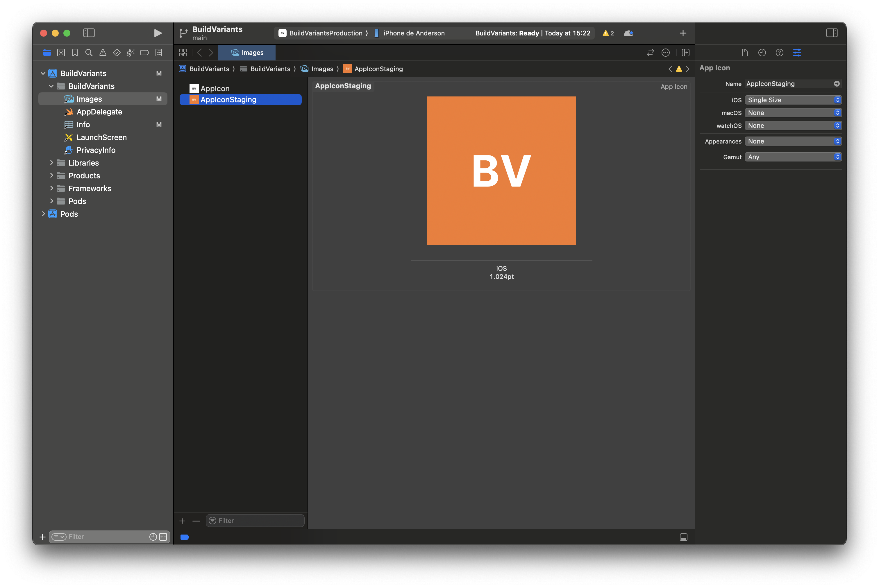
Task: Toggle the inspectors panel on the right
Action: point(832,33)
